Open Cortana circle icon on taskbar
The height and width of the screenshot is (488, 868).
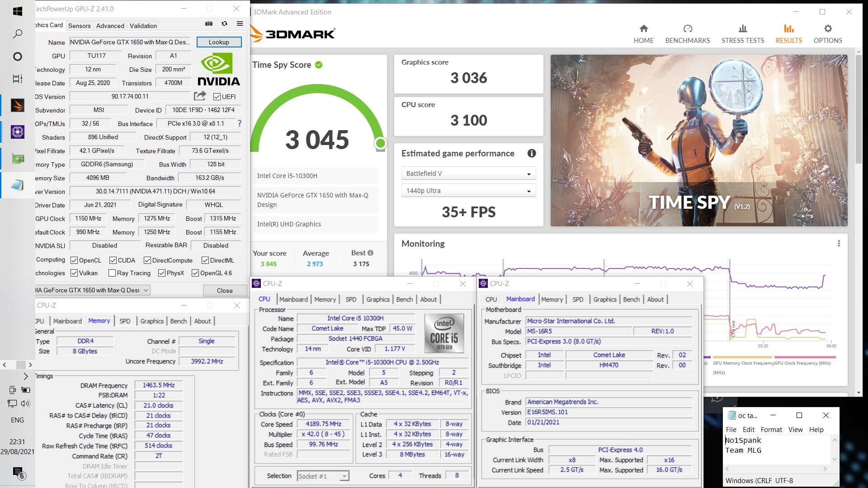[x=17, y=56]
